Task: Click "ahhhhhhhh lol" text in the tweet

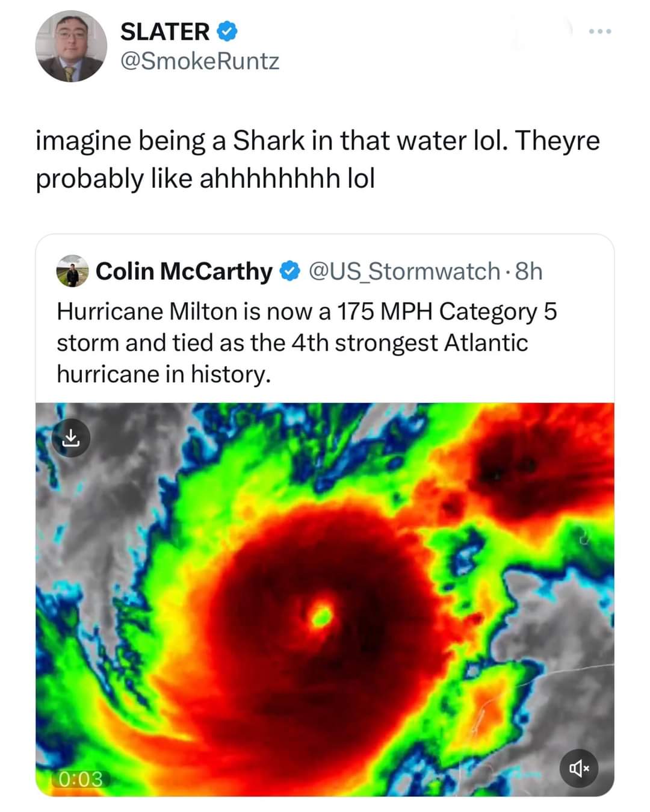Action: click(x=286, y=179)
